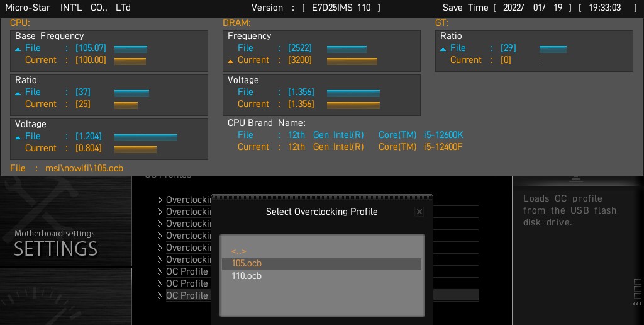Click CPU Voltage File value 1.204
644x325 pixels.
pos(89,136)
